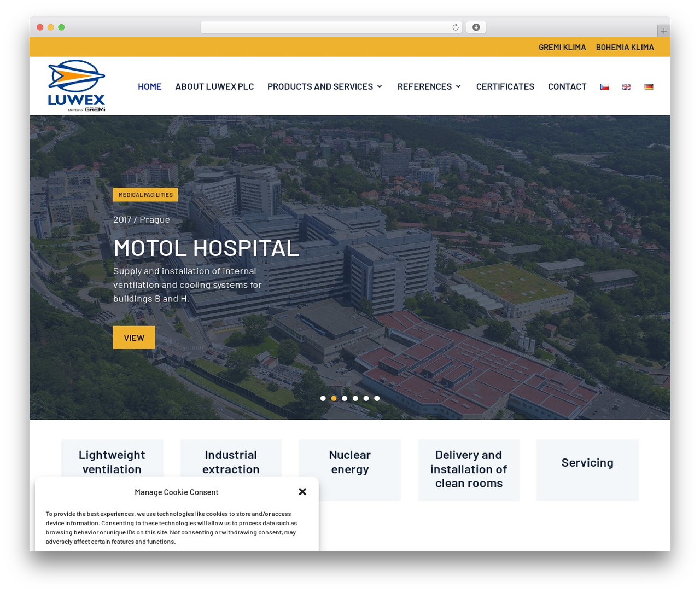This screenshot has height=593, width=700.
Task: Click the browser reload icon
Action: point(456,27)
